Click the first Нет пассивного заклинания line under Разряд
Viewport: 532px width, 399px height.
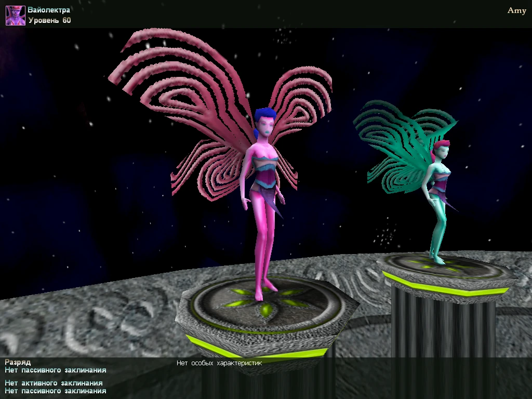[x=55, y=370]
